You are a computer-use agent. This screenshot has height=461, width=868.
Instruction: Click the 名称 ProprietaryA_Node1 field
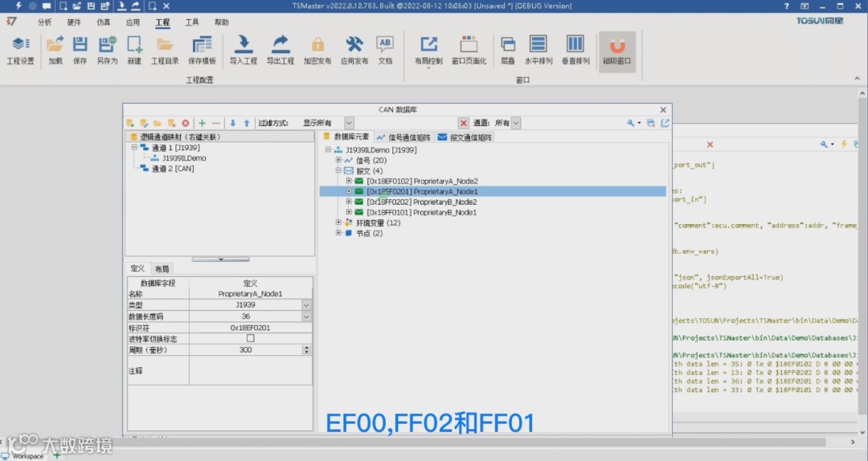point(250,294)
